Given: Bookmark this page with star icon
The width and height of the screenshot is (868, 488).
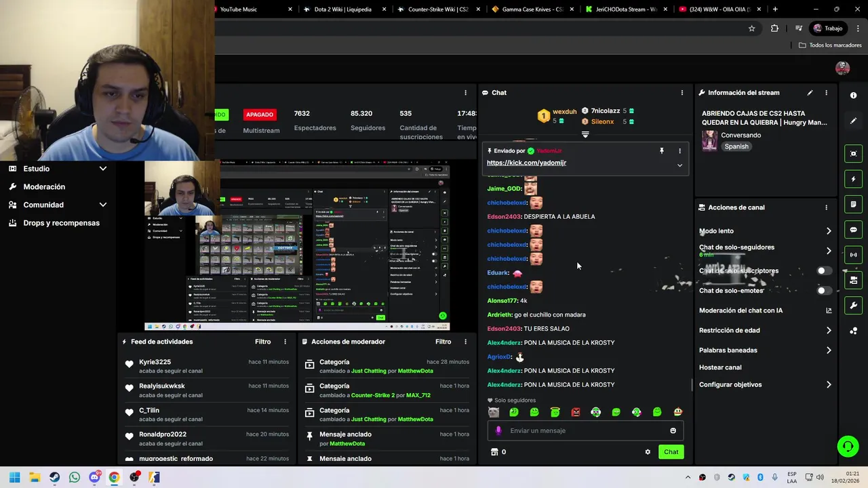Looking at the screenshot, I should [x=751, y=28].
